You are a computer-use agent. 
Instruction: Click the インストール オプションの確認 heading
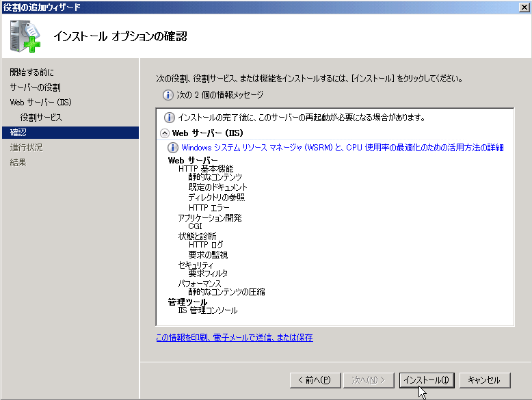coord(120,36)
